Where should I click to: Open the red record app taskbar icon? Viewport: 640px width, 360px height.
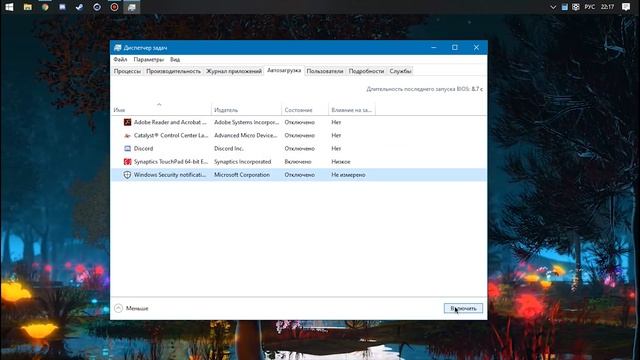(x=114, y=7)
